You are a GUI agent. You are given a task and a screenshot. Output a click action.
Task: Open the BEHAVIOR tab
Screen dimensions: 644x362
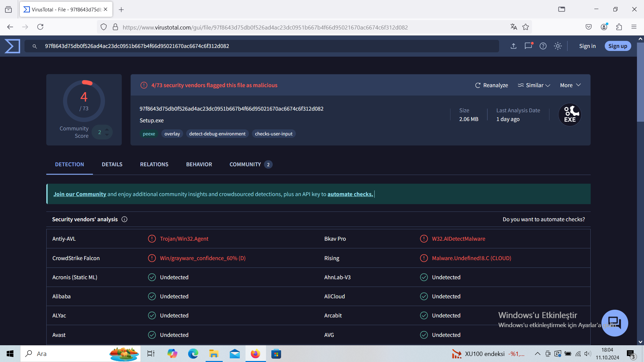pyautogui.click(x=199, y=164)
